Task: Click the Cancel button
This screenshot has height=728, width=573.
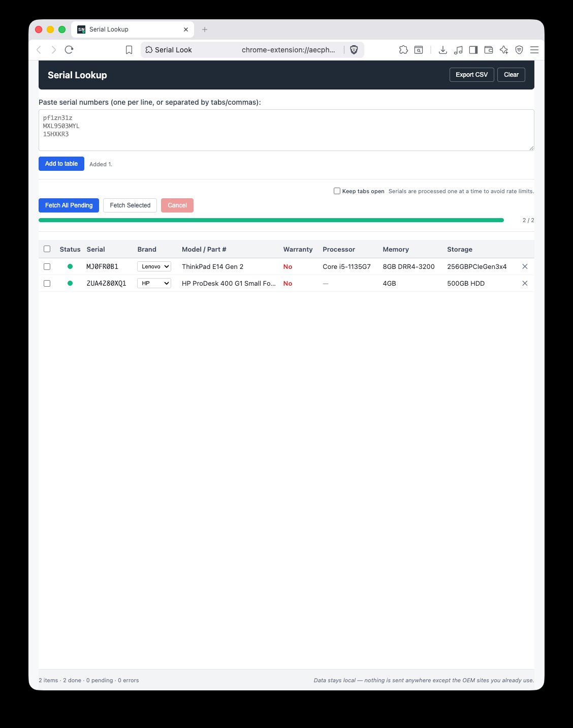Action: click(177, 205)
